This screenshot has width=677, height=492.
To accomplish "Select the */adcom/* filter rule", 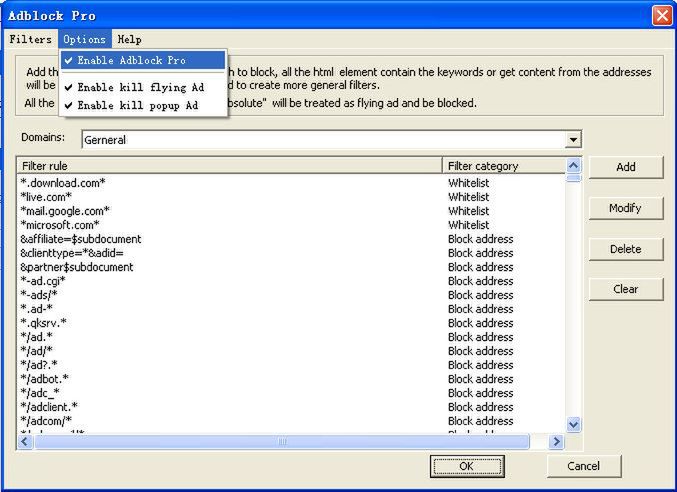I will click(46, 421).
